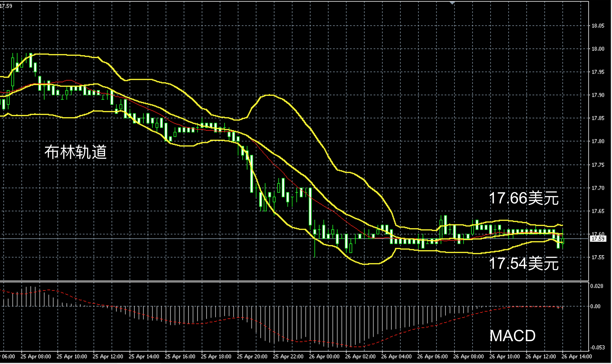This screenshot has width=612, height=364.
Task: Click the 18.00 price scale label
Action: pyautogui.click(x=598, y=49)
